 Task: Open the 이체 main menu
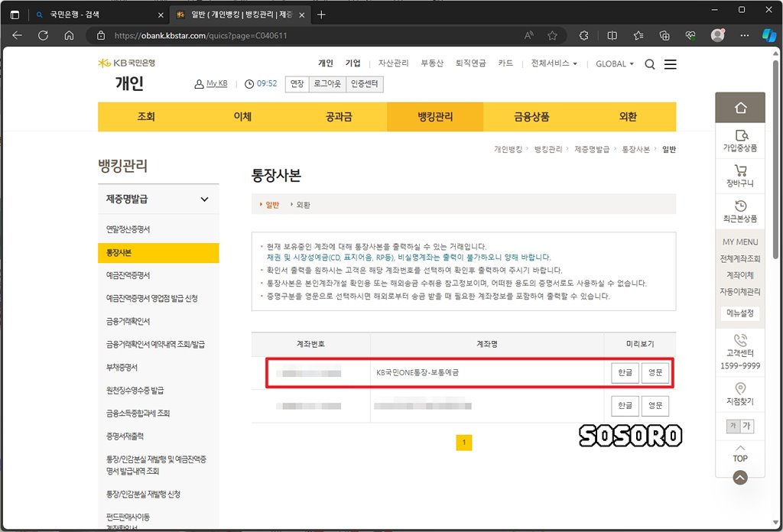coord(242,117)
